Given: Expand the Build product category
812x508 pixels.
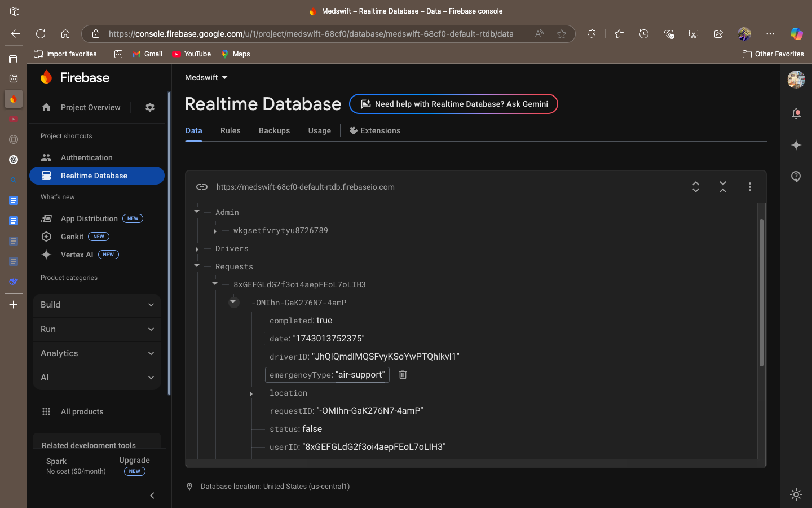Looking at the screenshot, I should [97, 305].
